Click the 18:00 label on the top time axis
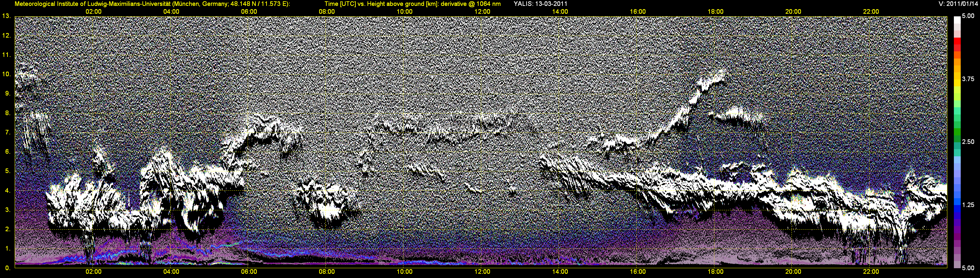The height and width of the screenshot is (278, 980). (716, 12)
